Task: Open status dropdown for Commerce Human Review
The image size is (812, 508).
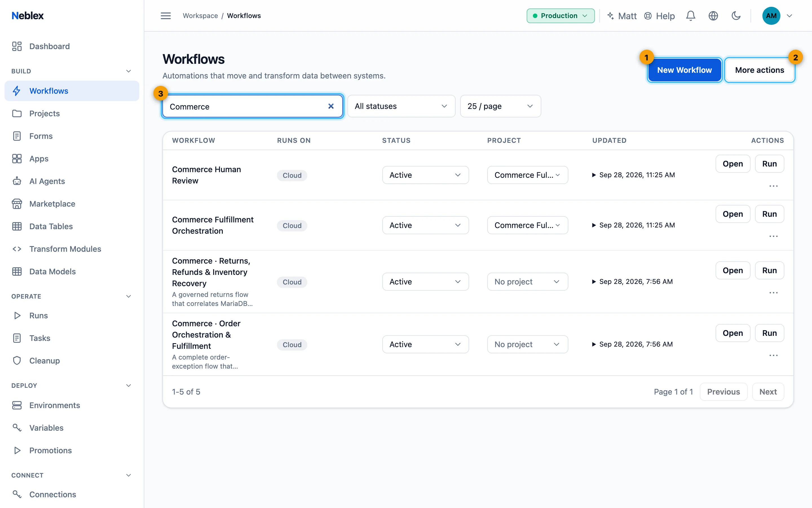Action: coord(425,175)
